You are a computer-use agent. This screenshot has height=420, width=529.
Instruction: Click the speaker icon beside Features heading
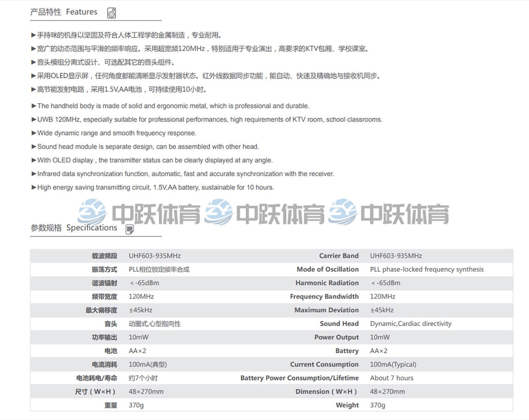coord(111,13)
